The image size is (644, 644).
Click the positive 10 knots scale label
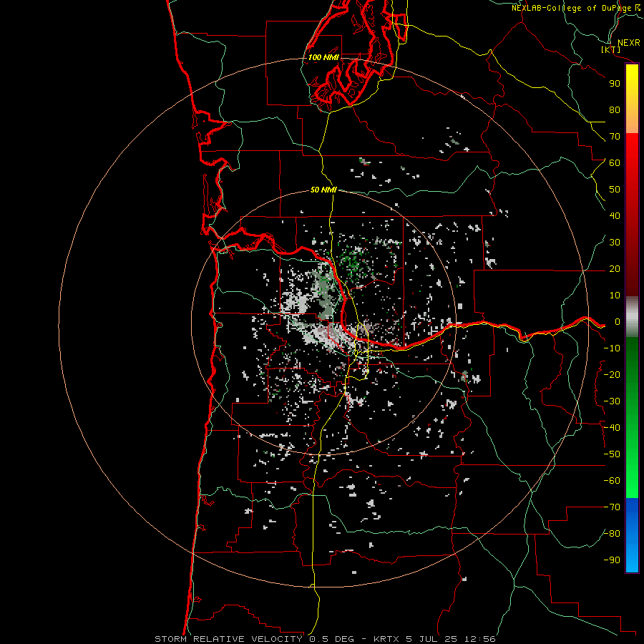coord(615,296)
